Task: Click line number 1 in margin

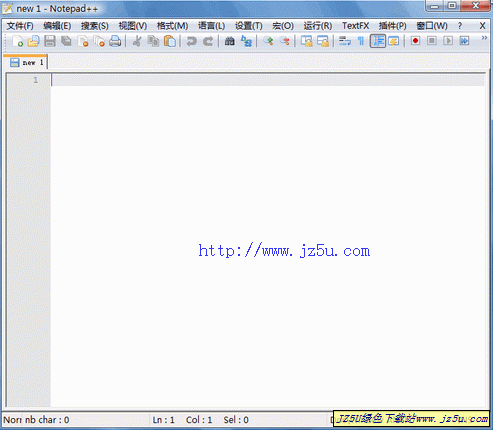Action: 35,80
